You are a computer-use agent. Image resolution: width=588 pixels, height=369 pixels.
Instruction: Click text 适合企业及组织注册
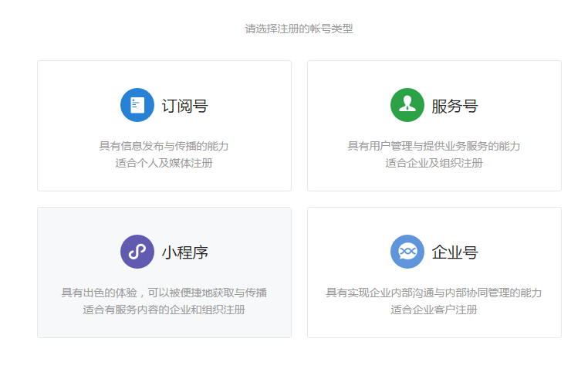point(434,163)
